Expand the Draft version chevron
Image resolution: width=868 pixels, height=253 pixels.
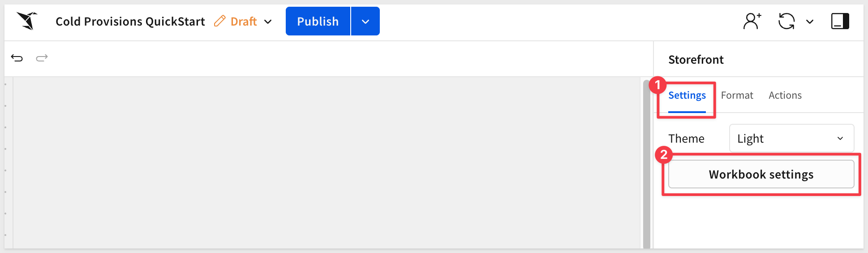pos(268,22)
